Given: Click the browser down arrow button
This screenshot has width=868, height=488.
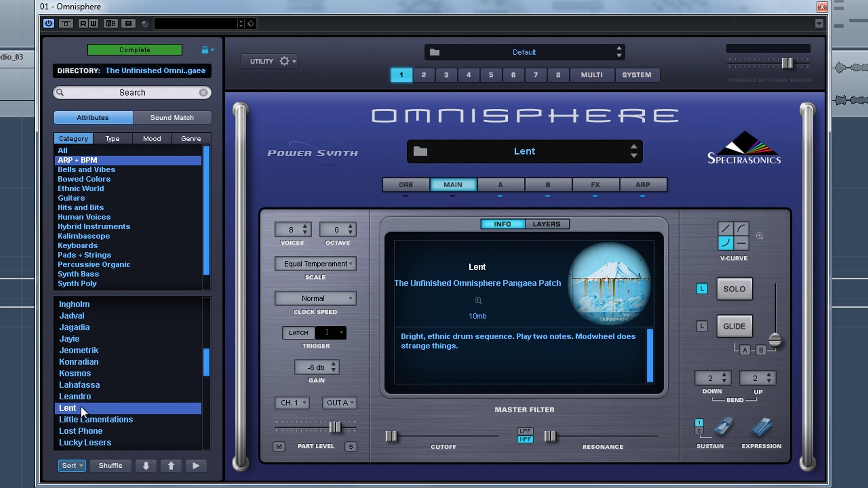Looking at the screenshot, I should pos(146,466).
